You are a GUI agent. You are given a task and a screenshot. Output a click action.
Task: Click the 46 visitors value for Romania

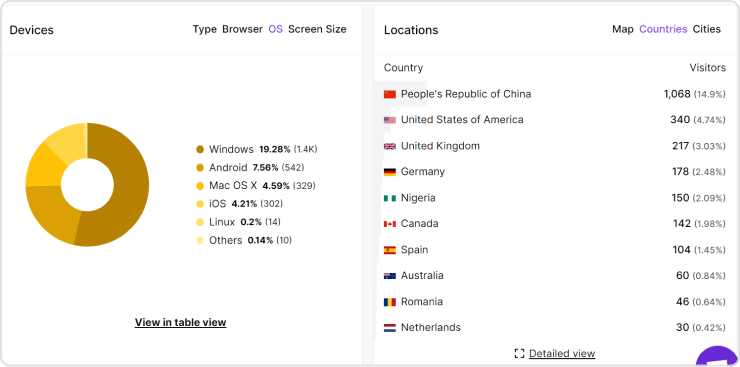682,301
